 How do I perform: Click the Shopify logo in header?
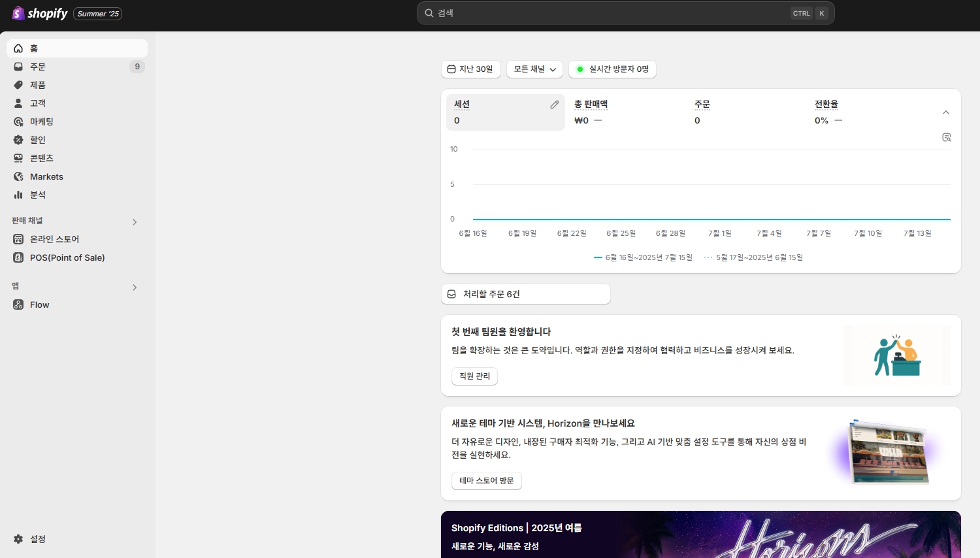tap(40, 13)
